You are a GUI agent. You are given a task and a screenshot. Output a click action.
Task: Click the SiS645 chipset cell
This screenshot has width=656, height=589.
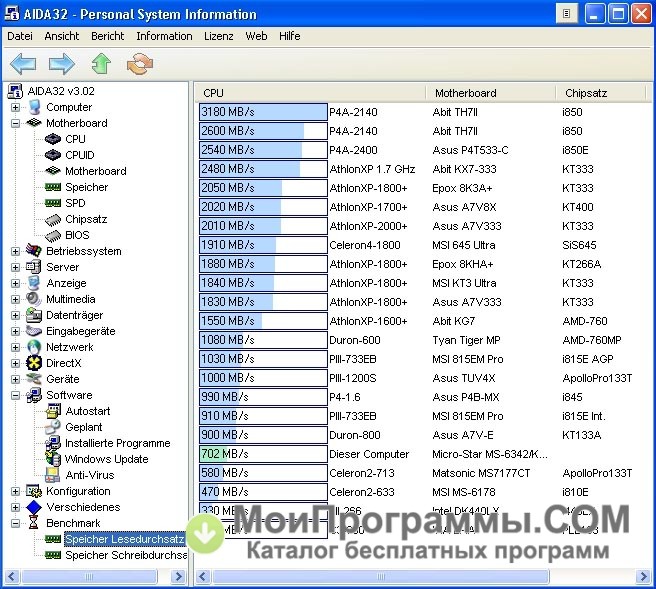(579, 245)
